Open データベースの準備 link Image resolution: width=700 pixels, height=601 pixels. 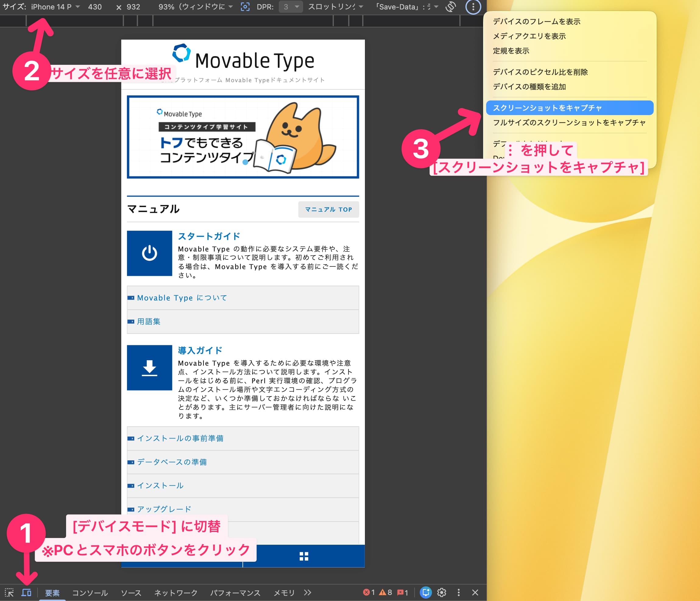pyautogui.click(x=243, y=462)
